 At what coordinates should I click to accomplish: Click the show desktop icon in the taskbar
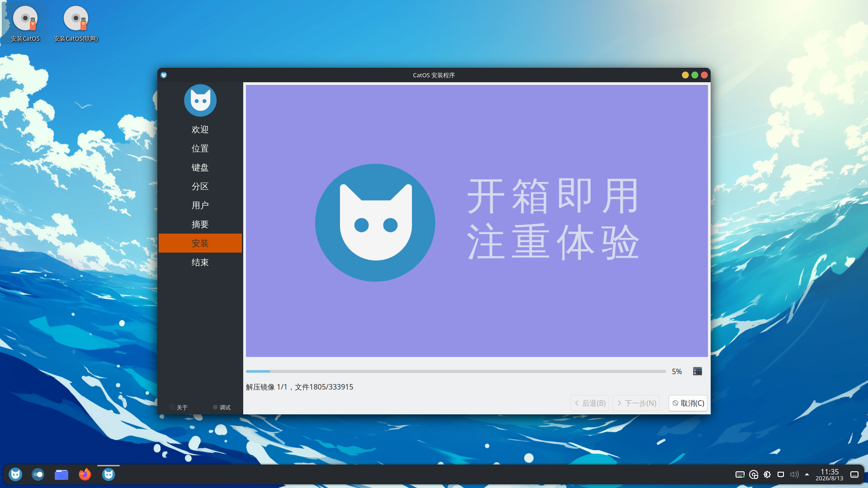coord(854,474)
